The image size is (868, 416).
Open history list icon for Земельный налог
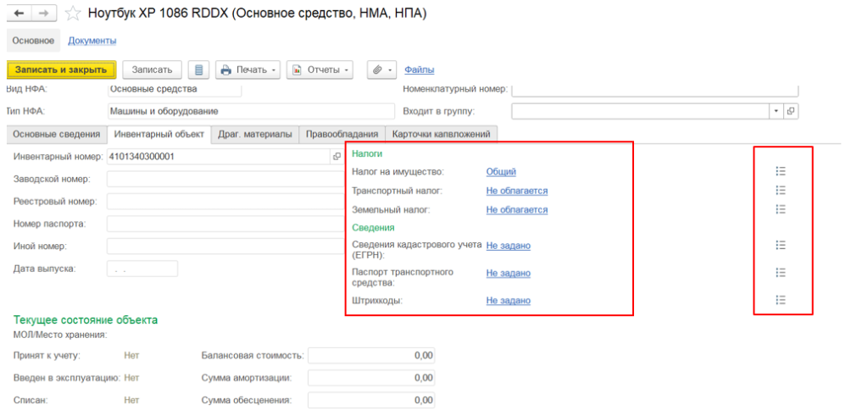point(781,209)
